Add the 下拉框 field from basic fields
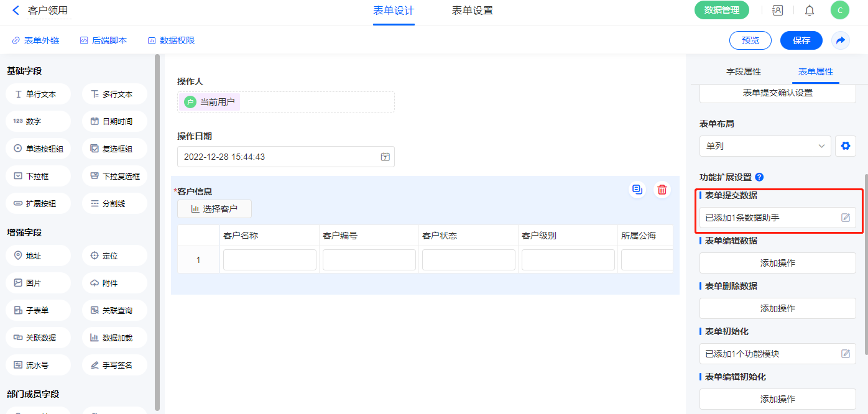Viewport: 868px width, 414px height. (x=38, y=177)
